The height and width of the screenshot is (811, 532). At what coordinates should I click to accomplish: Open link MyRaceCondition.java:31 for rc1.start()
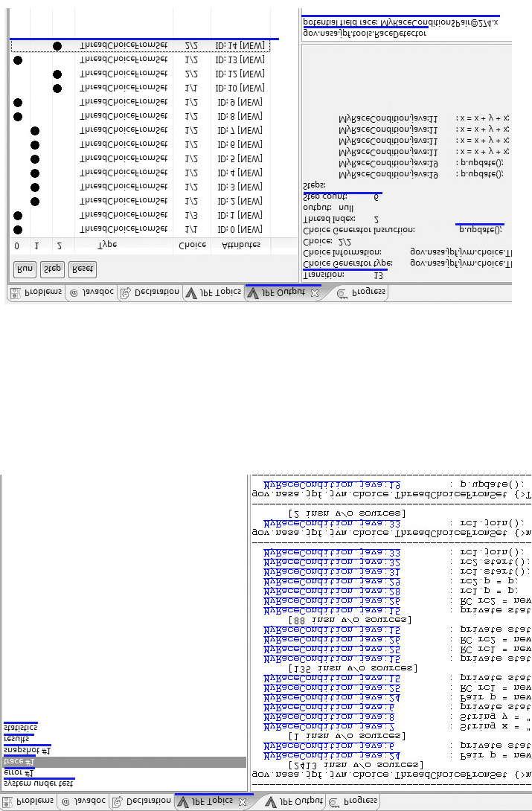[x=332, y=572]
